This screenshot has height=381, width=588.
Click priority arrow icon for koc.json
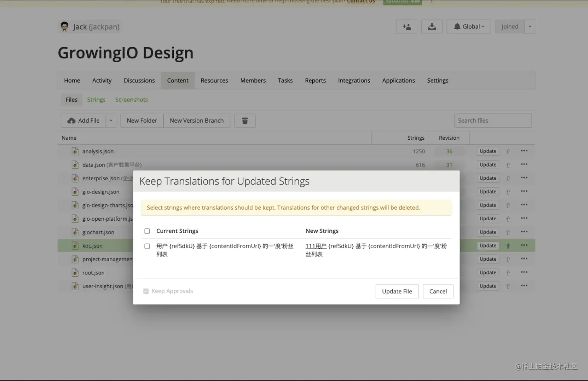[x=508, y=246]
